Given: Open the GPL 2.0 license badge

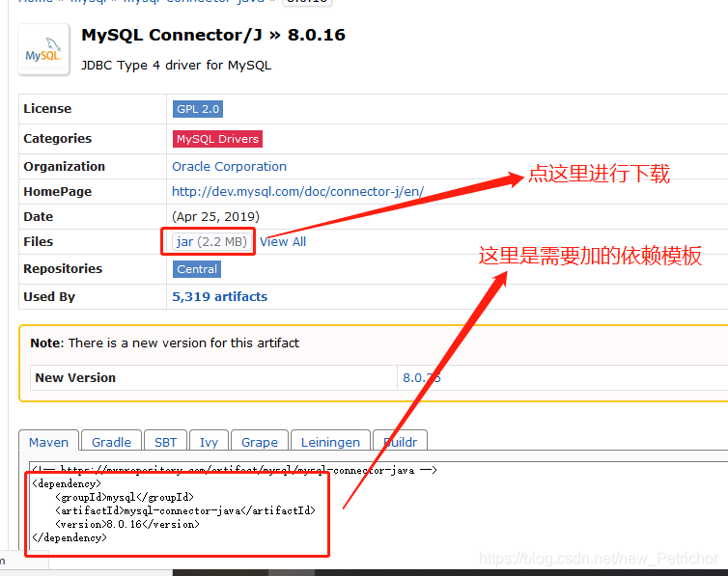Looking at the screenshot, I should 198,109.
